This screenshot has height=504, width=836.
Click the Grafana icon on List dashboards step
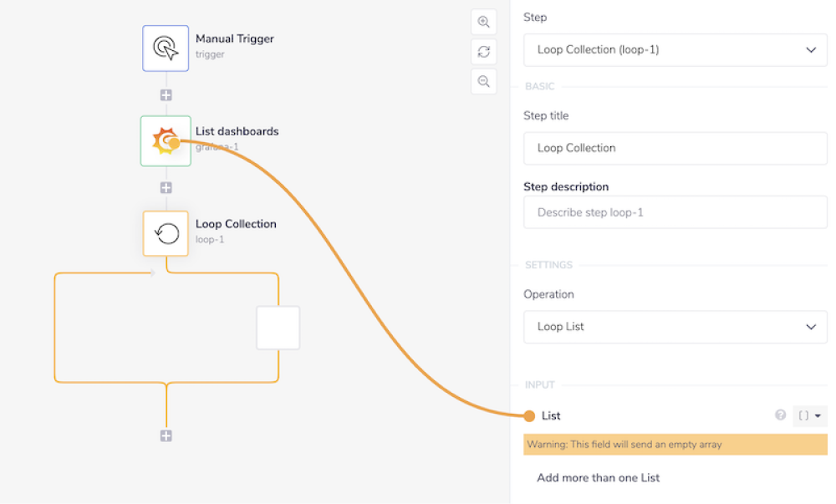tap(166, 140)
